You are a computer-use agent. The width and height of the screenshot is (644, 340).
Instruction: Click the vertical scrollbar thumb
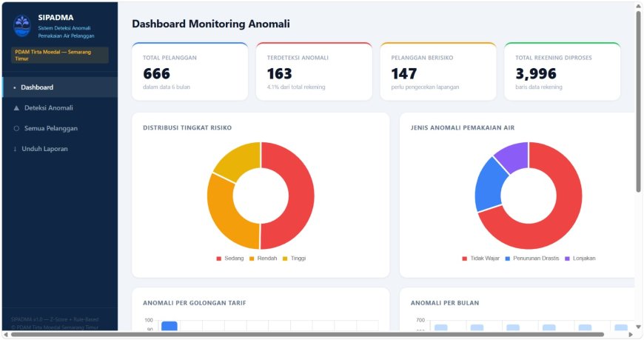[x=639, y=101]
